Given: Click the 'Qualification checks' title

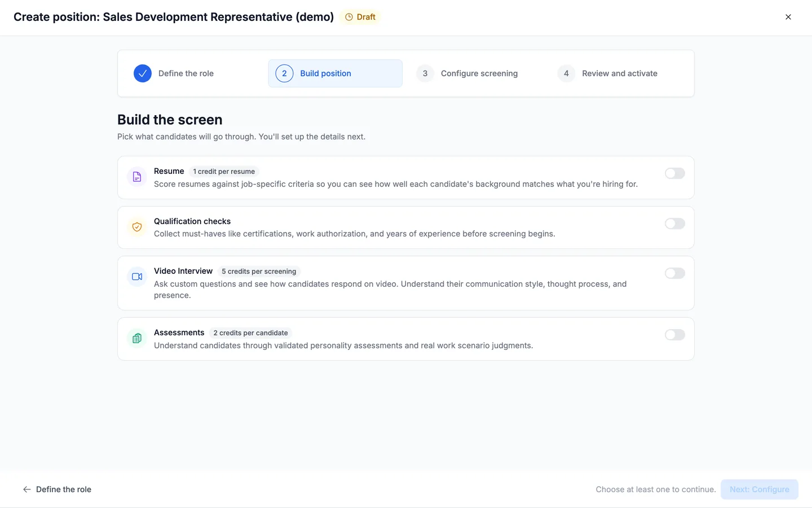Looking at the screenshot, I should 192,221.
